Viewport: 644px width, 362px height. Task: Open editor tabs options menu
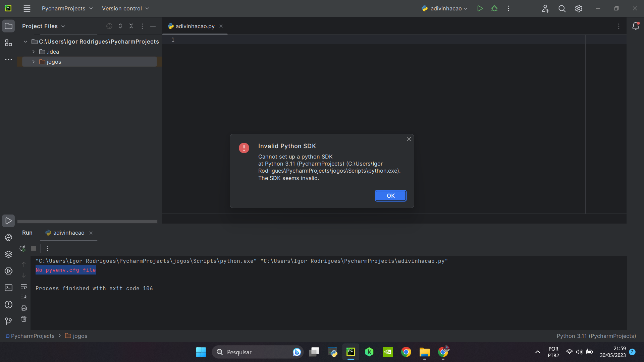(619, 26)
